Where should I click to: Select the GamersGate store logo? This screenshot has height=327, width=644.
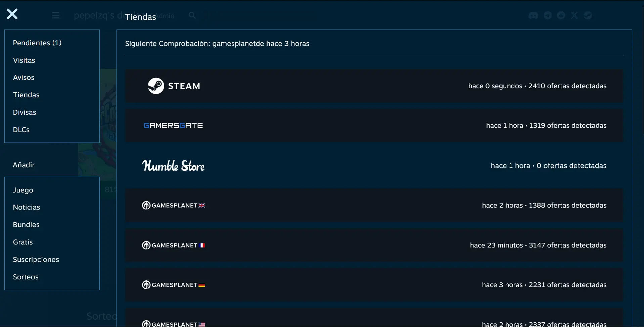pos(173,125)
